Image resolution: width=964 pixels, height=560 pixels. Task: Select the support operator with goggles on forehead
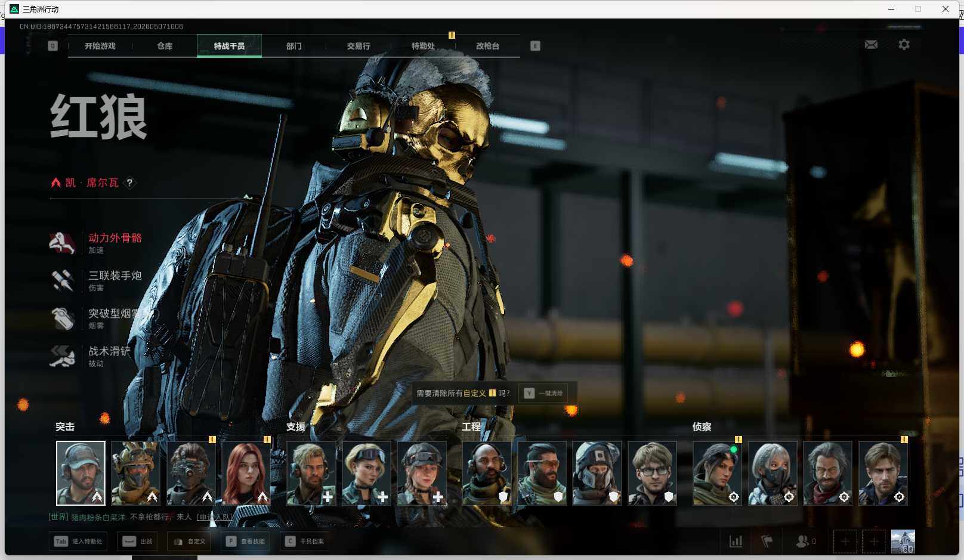click(366, 473)
